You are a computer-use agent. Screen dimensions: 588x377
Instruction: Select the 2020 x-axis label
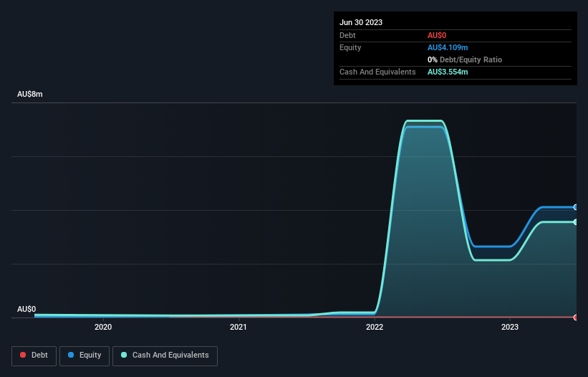pos(103,327)
